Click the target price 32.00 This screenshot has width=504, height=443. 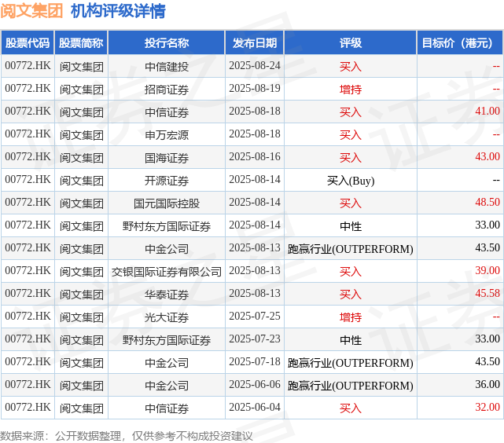[x=487, y=408]
